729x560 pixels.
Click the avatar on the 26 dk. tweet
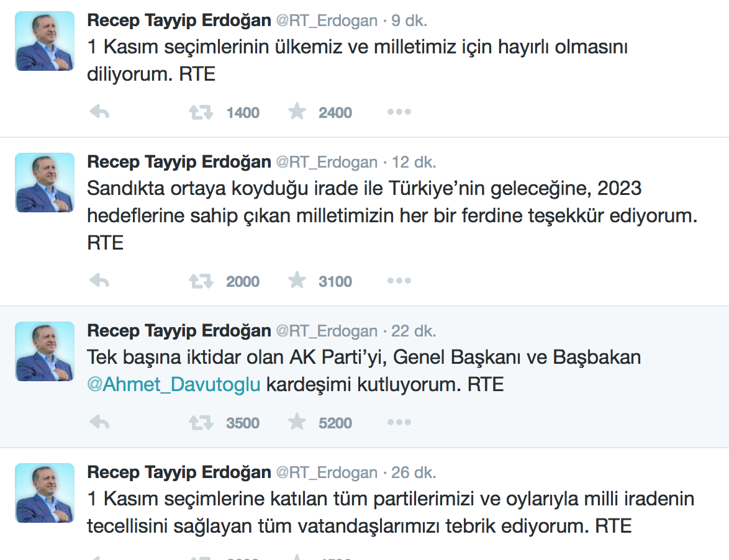click(45, 493)
